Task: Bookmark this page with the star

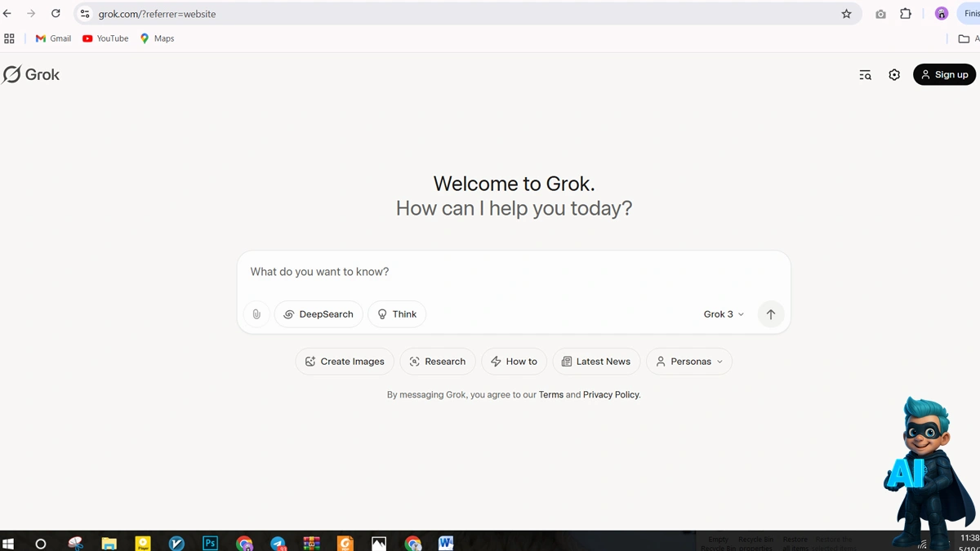Action: pyautogui.click(x=846, y=14)
